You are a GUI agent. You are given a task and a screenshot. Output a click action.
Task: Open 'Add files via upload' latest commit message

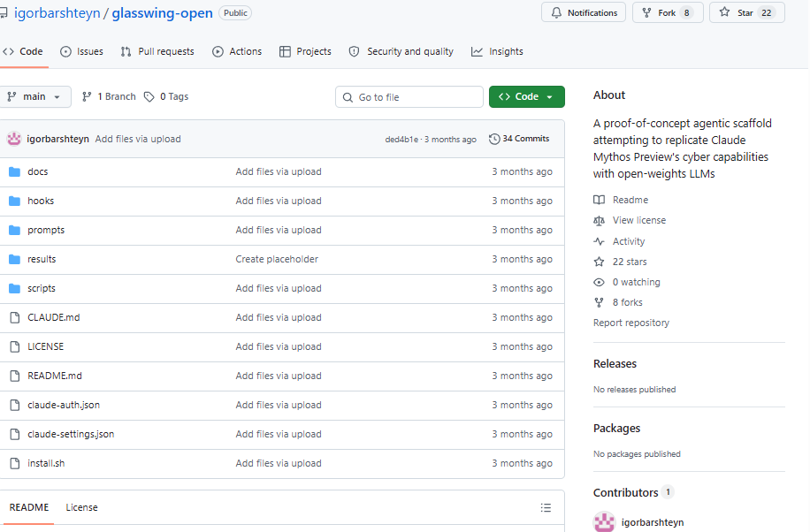(x=138, y=139)
